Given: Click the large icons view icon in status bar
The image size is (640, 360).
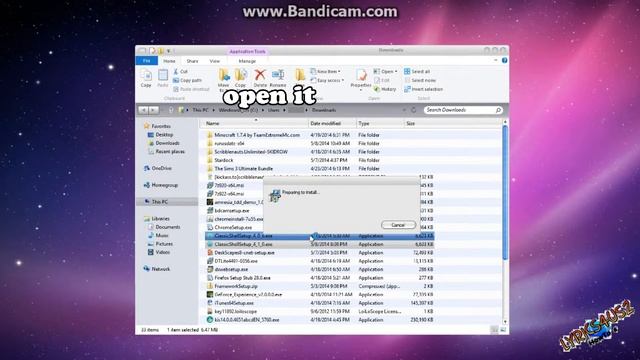Looking at the screenshot, I should tap(503, 330).
